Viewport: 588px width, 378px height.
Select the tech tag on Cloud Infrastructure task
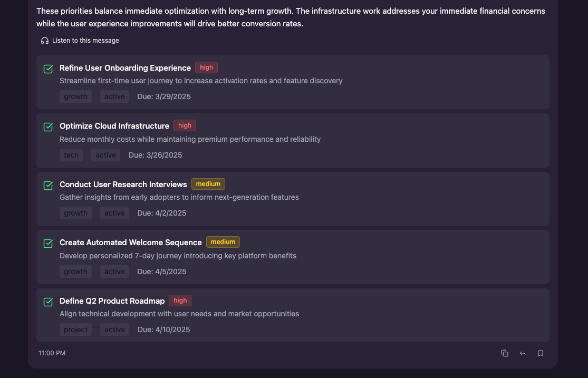(71, 155)
